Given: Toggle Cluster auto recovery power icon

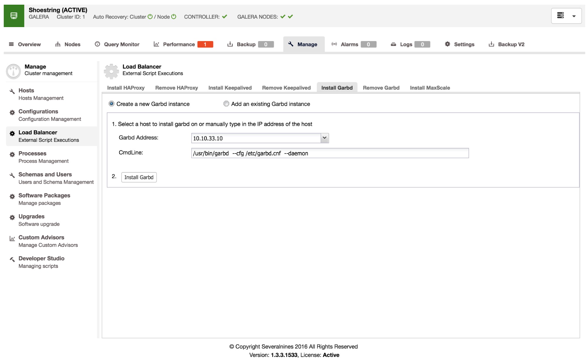Looking at the screenshot, I should 150,16.
